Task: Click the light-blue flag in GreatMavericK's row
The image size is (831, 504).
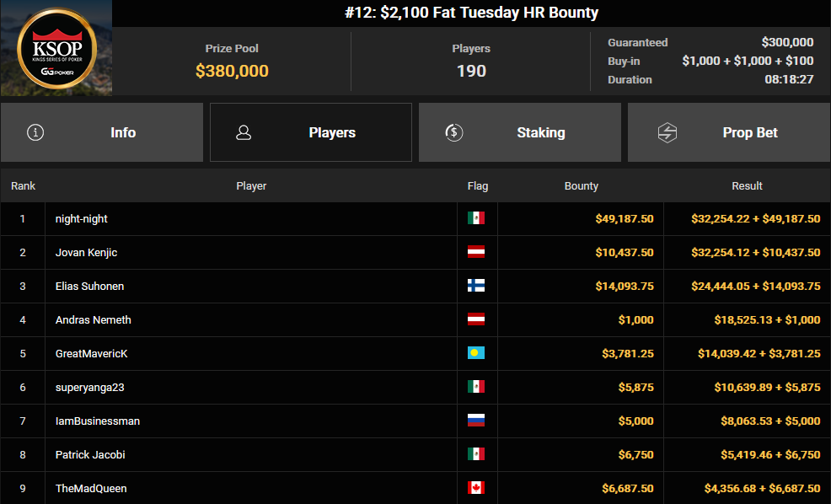Action: (x=476, y=353)
